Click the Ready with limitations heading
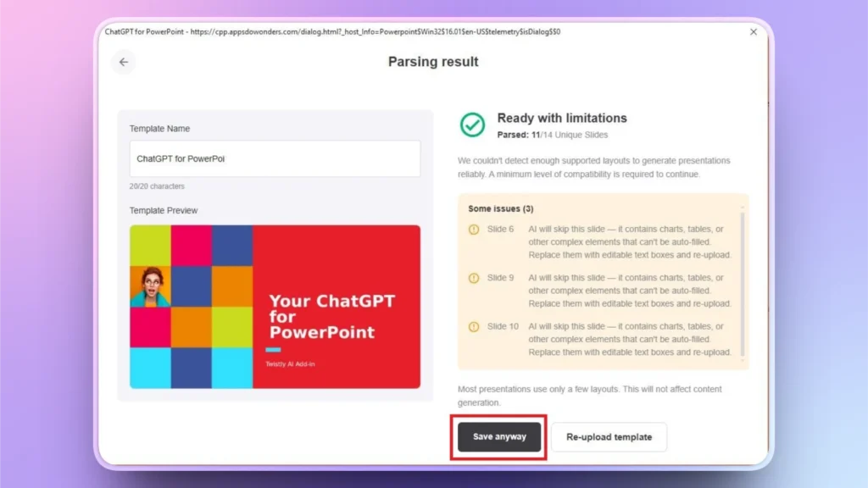868x488 pixels. point(562,118)
